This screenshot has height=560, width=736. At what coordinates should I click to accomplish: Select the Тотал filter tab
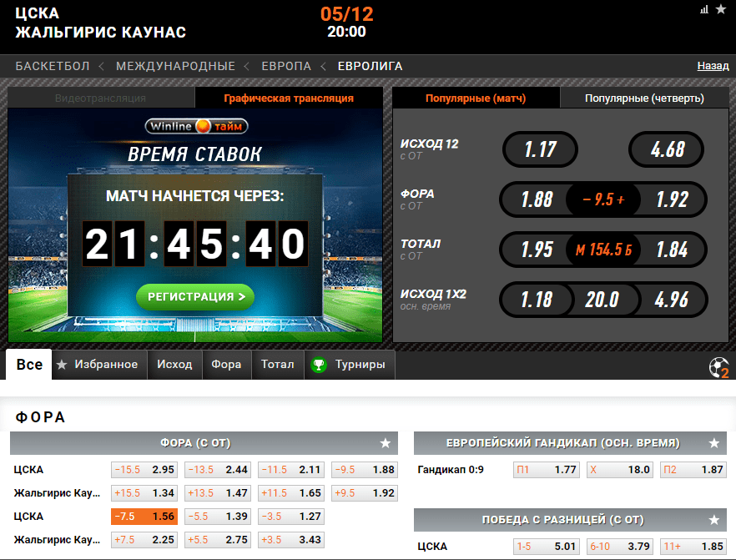pos(277,365)
